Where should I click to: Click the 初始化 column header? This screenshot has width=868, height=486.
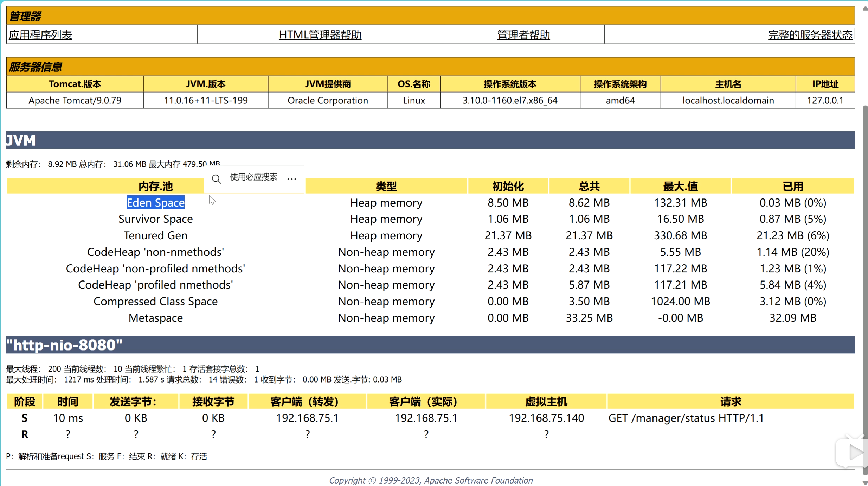pyautogui.click(x=508, y=186)
